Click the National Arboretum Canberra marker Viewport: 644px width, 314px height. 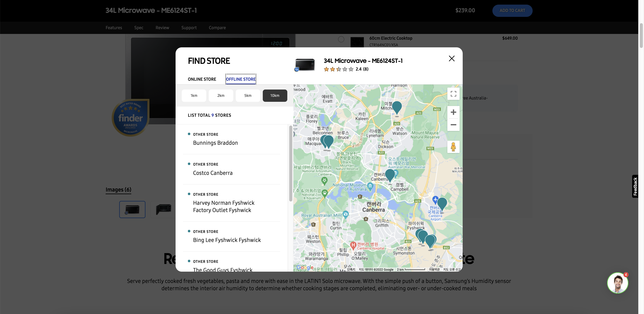pyautogui.click(x=324, y=181)
